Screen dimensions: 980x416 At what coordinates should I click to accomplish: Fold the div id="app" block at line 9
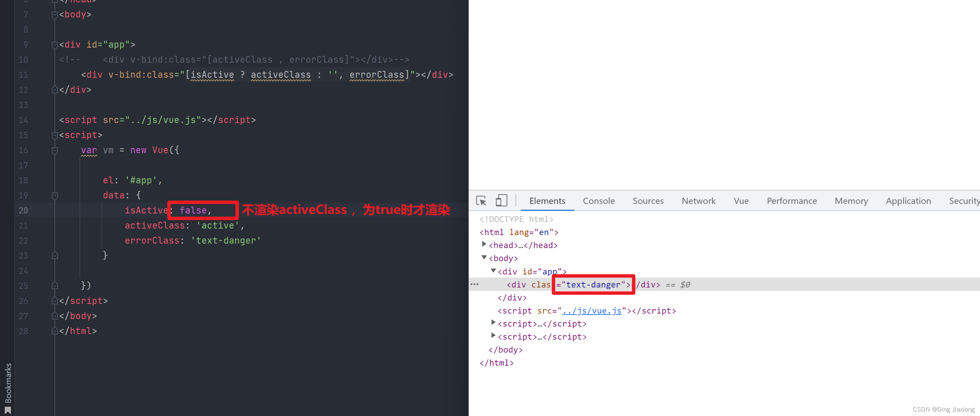[x=54, y=45]
